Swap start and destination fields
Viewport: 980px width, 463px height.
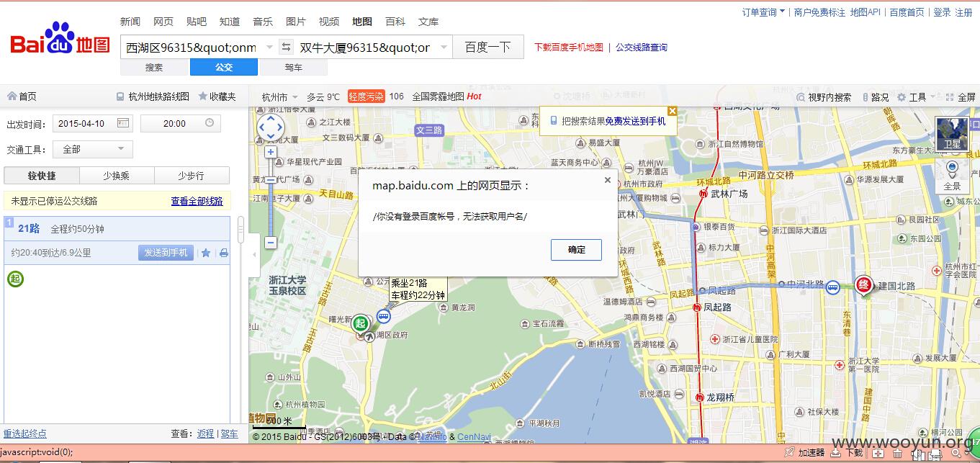pos(286,47)
